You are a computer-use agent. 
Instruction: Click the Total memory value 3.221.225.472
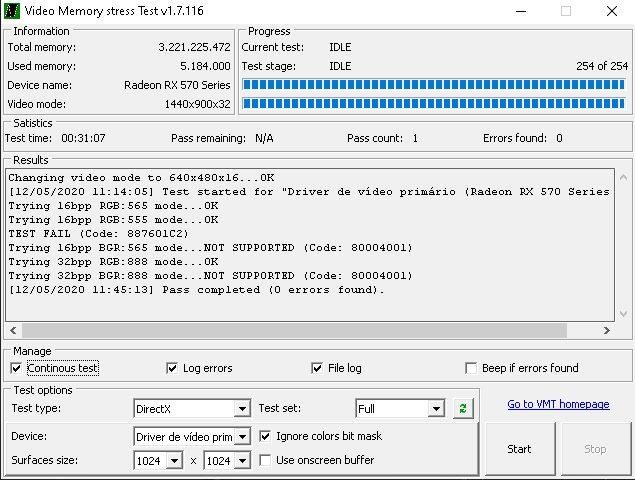(x=194, y=47)
